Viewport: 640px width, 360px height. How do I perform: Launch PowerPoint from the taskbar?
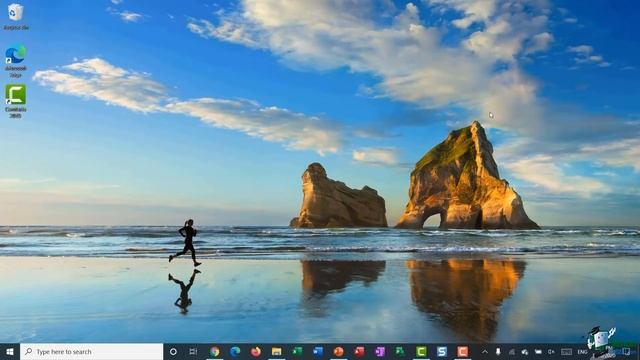[x=338, y=351]
